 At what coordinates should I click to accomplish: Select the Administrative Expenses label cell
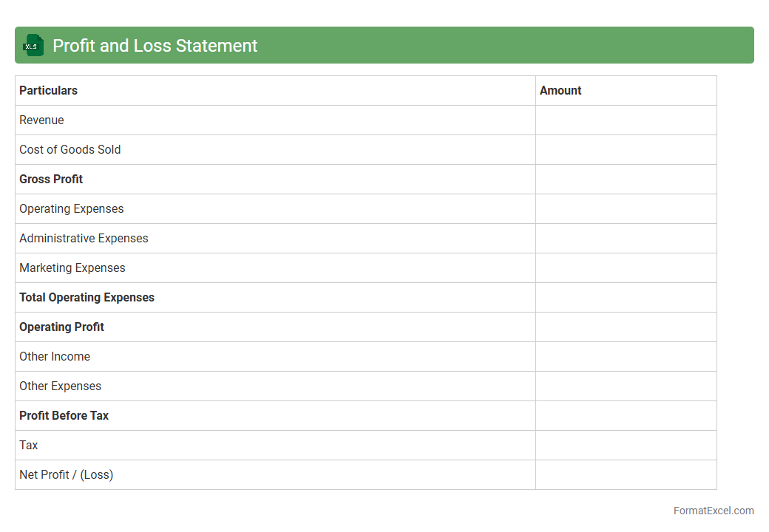[x=84, y=238]
